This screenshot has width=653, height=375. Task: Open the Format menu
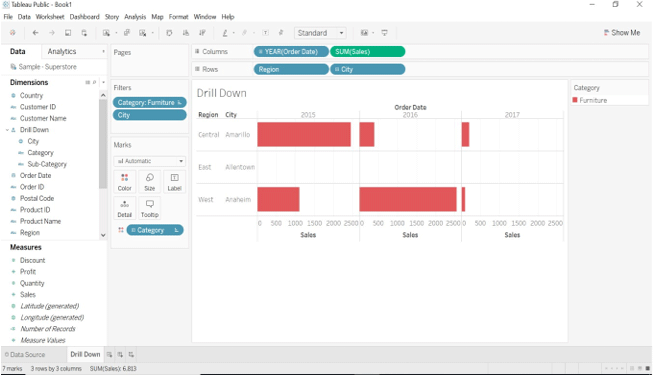click(x=178, y=17)
